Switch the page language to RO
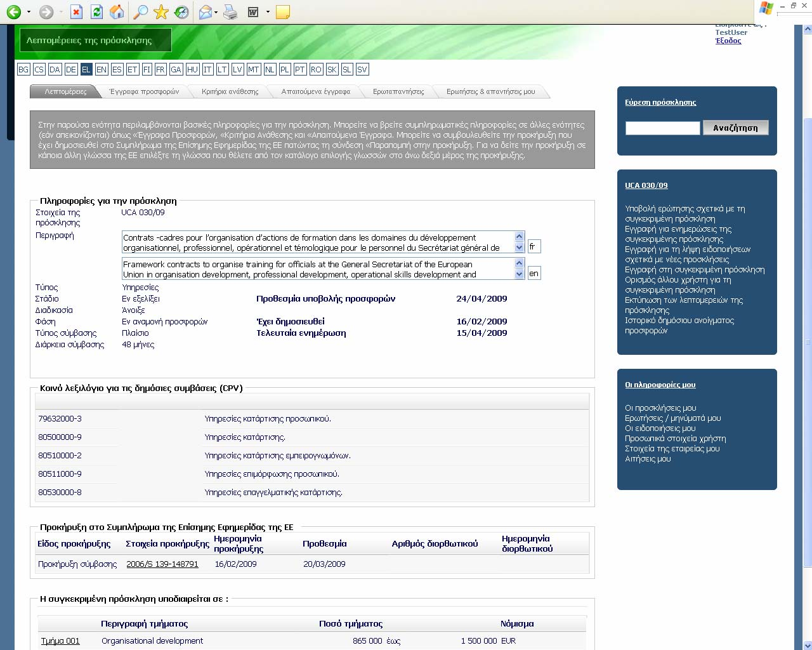 pos(316,69)
